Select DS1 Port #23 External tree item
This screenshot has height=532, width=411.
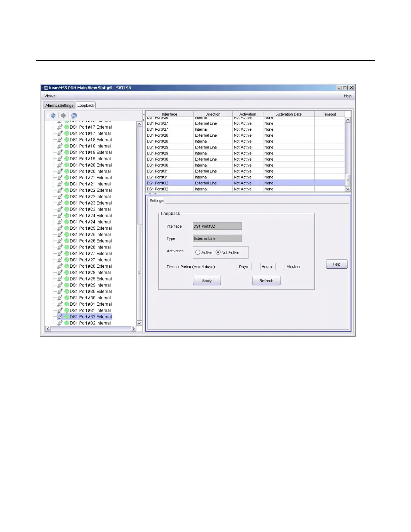pos(91,203)
